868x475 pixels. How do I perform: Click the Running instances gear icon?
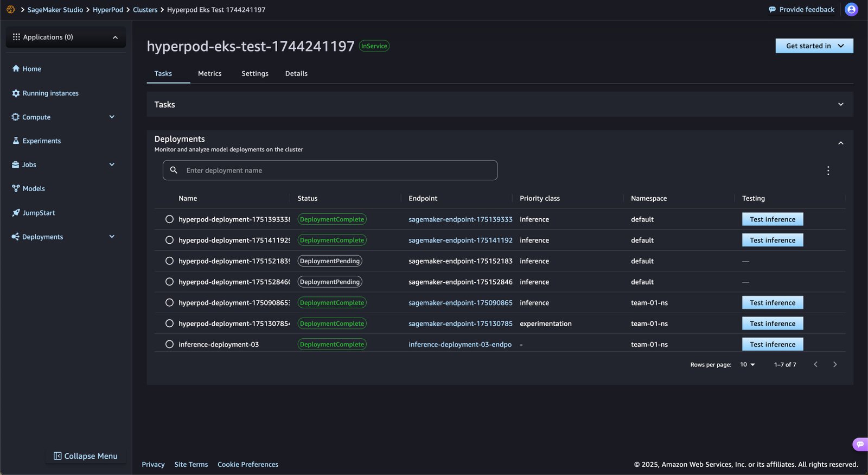16,93
